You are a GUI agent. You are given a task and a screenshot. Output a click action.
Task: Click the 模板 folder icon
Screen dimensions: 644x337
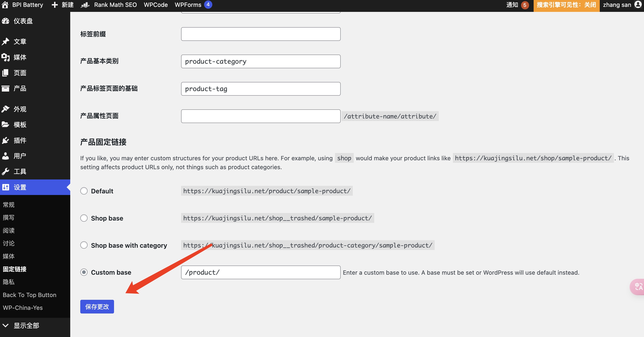(x=5, y=124)
